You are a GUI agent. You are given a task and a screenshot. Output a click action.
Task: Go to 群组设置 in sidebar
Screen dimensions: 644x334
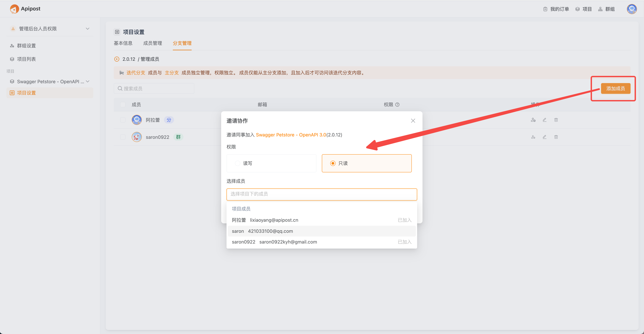[x=50, y=46]
